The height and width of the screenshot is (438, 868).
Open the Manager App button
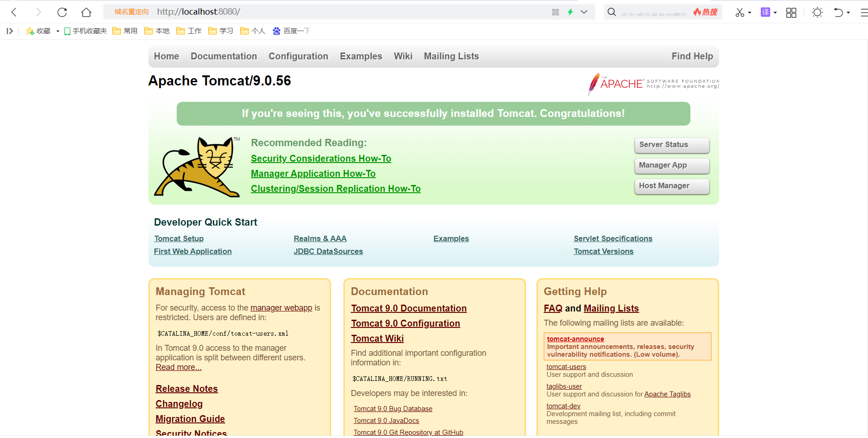tap(672, 165)
